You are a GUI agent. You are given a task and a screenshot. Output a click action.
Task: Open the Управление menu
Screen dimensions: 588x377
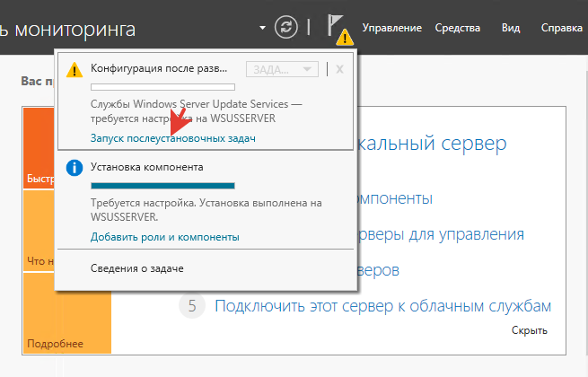391,28
